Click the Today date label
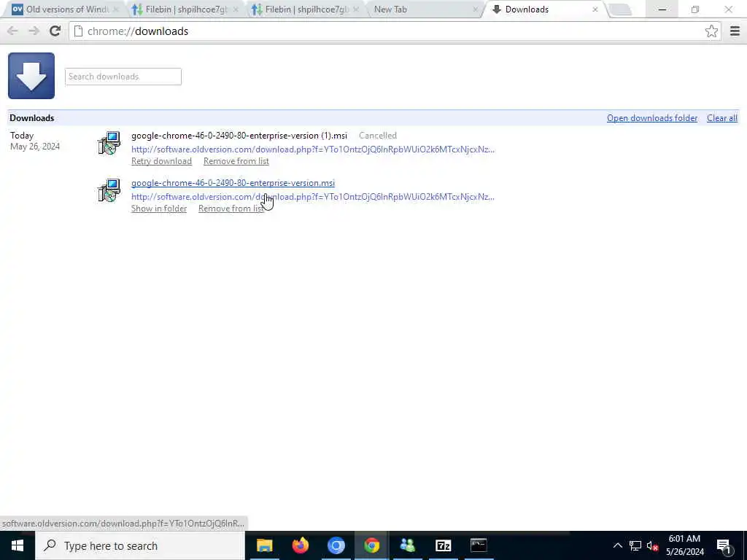Image resolution: width=747 pixels, height=560 pixels. 22,136
